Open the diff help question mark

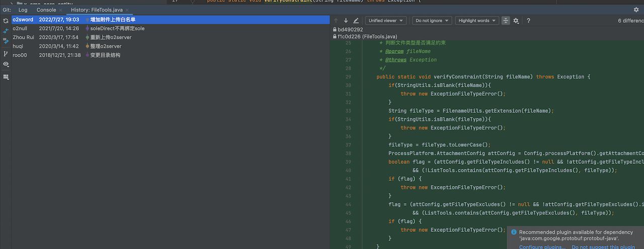pos(528,21)
